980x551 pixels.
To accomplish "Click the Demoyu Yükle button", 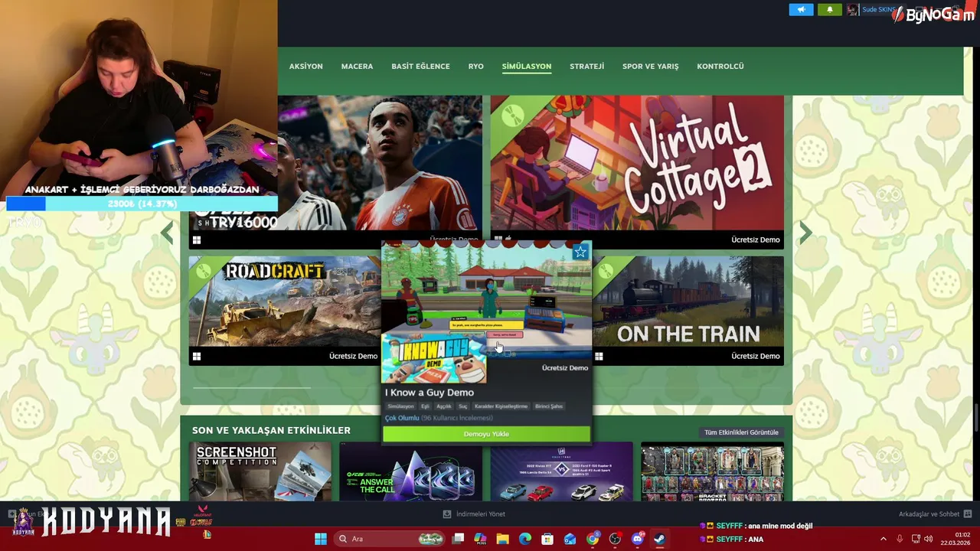I will 486,434.
